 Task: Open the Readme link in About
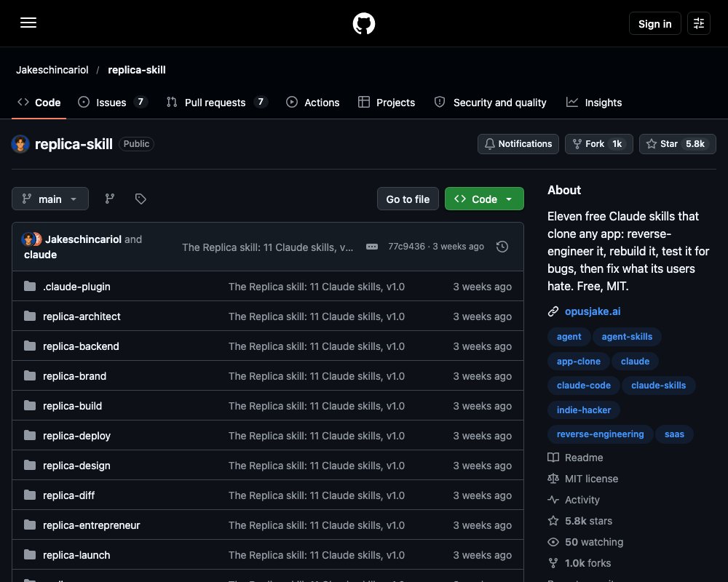tap(575, 458)
